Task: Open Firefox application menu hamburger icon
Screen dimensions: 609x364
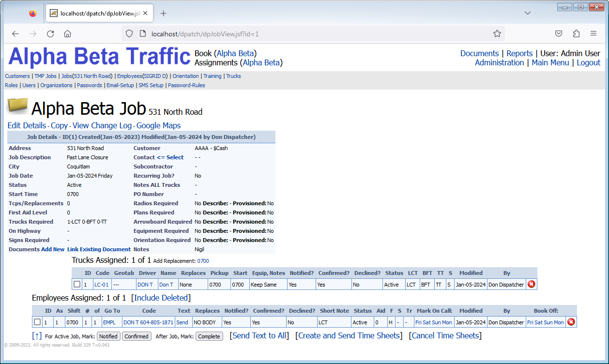Action: point(593,34)
